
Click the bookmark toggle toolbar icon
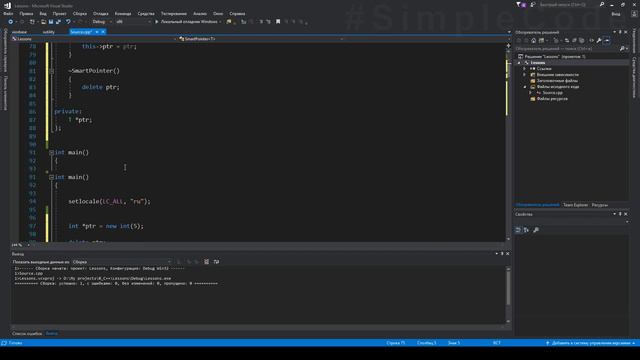coord(278,22)
